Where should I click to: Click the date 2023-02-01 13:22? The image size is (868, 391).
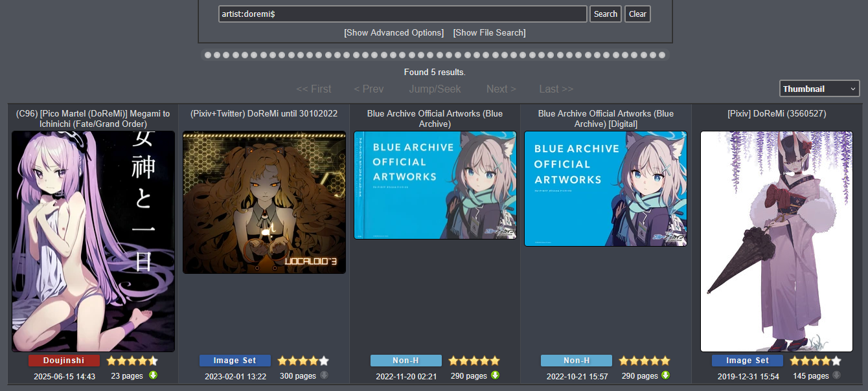click(x=235, y=376)
